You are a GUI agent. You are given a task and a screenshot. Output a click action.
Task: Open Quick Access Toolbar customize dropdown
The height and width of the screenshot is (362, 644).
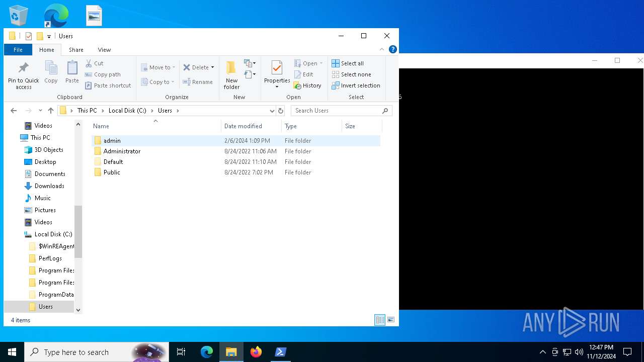[49, 36]
